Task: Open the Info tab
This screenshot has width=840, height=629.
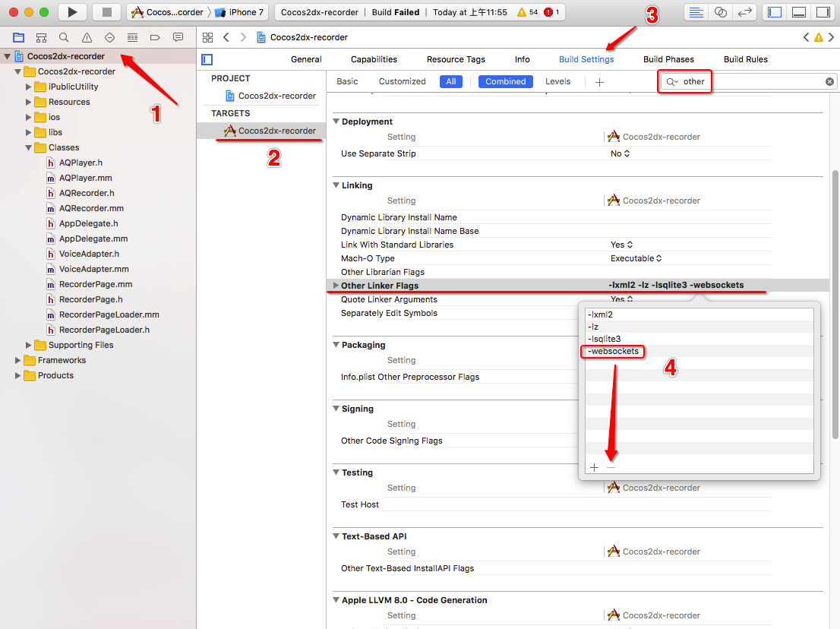Action: point(523,59)
